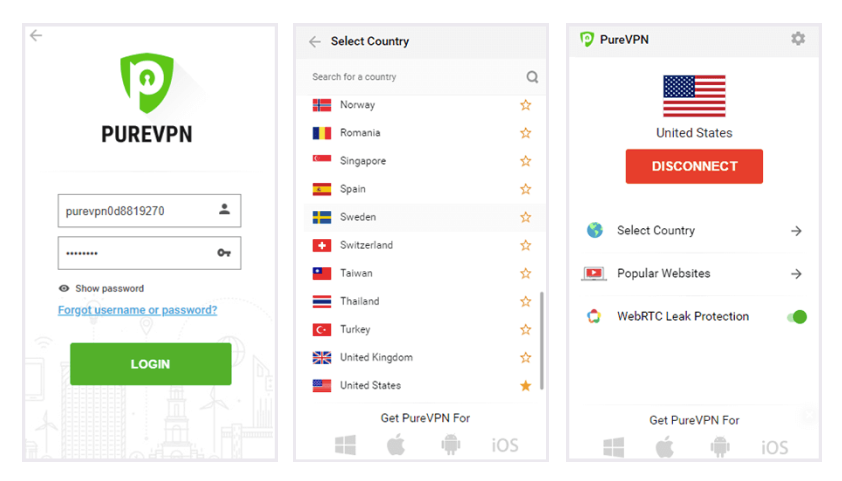Favorite Sweden with its star
The height and width of the screenshot is (481, 842).
pyautogui.click(x=526, y=217)
